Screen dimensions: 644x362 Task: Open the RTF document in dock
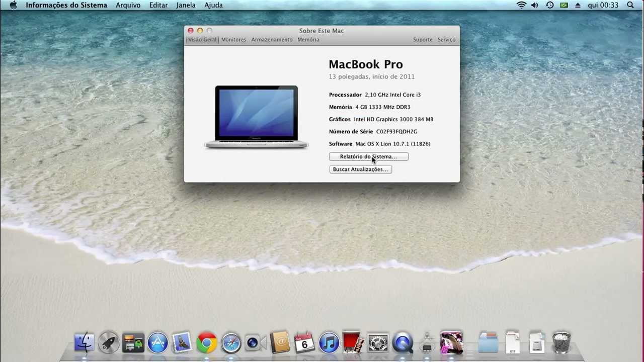tap(512, 343)
